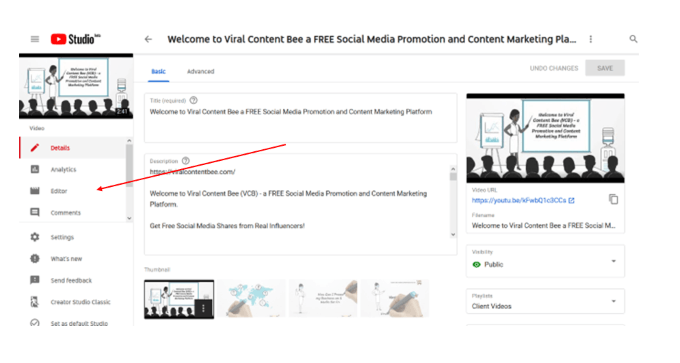Click the Comments speech bubble icon

(x=35, y=212)
